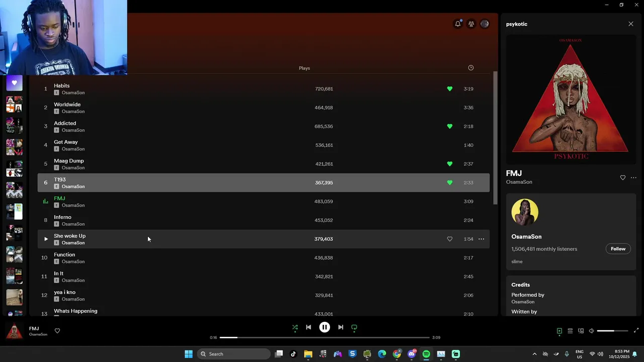
Task: Open the FMJ title link in side panel
Action: coord(514,173)
